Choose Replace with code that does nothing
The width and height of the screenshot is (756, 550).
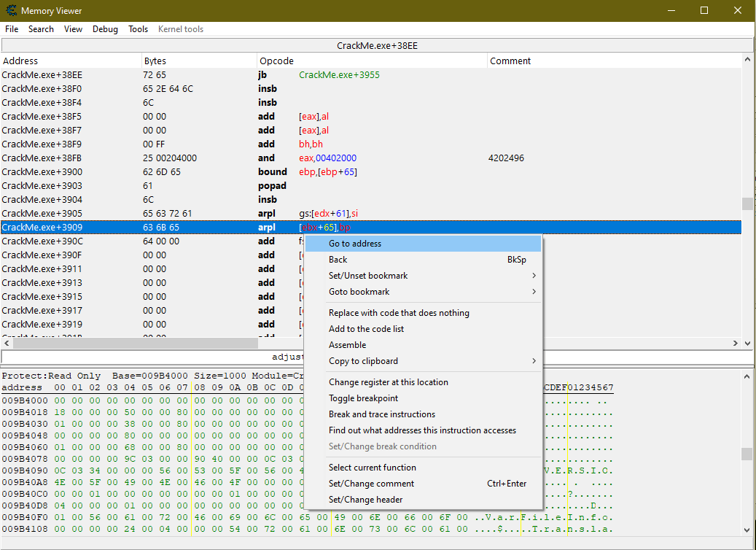pyautogui.click(x=423, y=313)
